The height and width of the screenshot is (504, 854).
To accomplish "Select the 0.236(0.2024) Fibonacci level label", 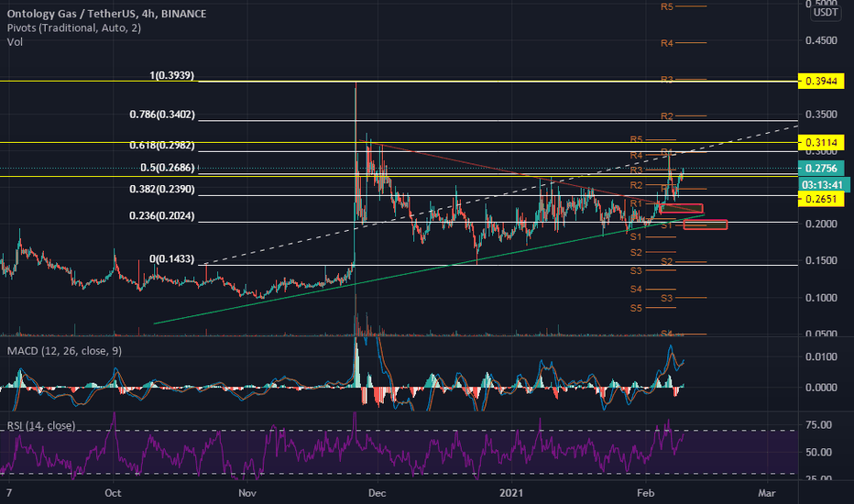I will pos(162,215).
